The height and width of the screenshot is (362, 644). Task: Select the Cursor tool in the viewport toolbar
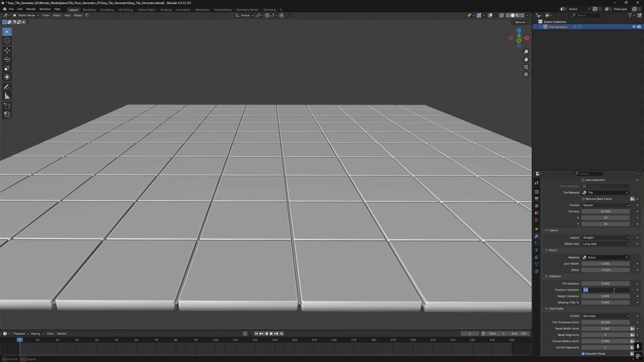7,41
